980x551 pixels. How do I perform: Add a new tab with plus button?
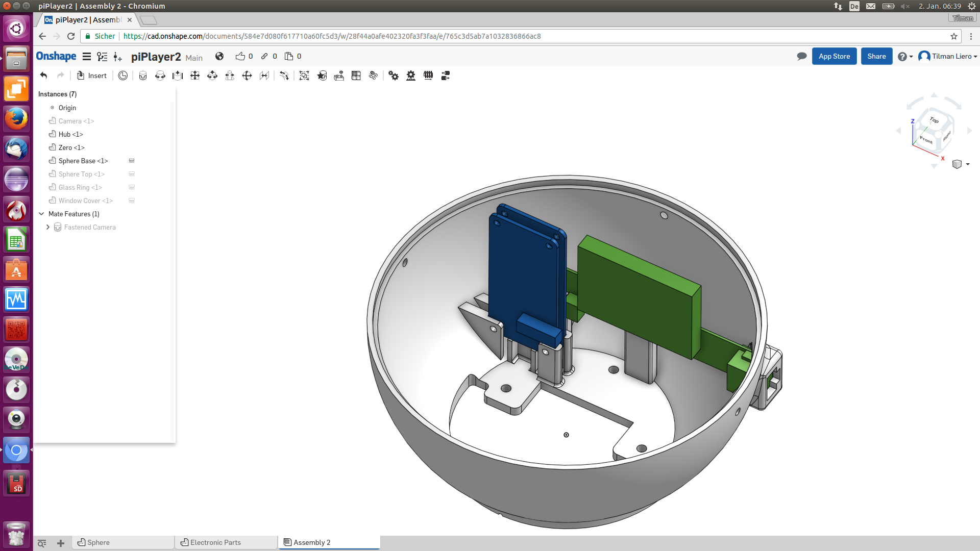coord(61,543)
